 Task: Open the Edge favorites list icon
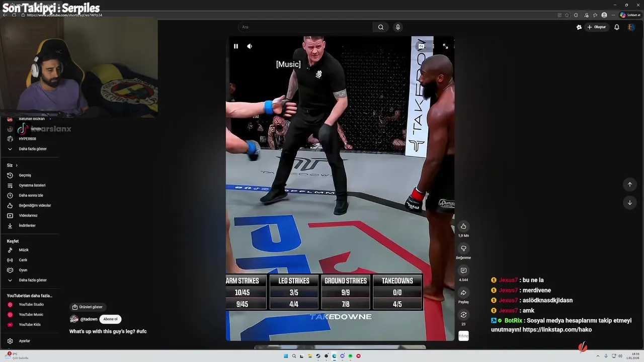pos(595,15)
